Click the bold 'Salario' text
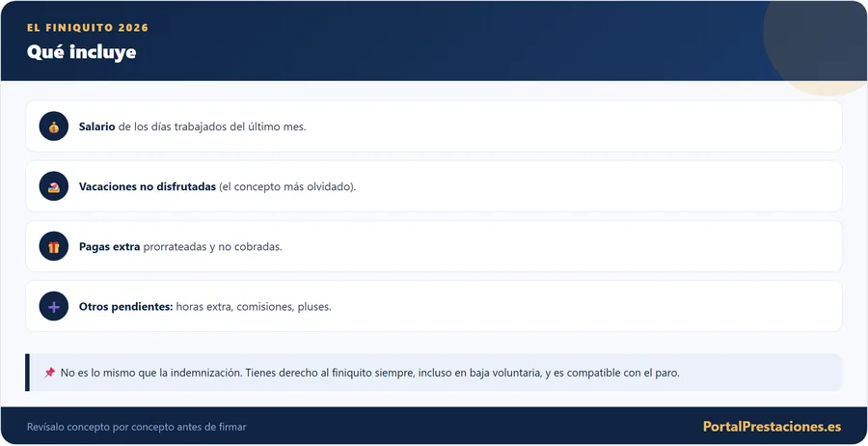Image resolution: width=868 pixels, height=446 pixels. [96, 126]
